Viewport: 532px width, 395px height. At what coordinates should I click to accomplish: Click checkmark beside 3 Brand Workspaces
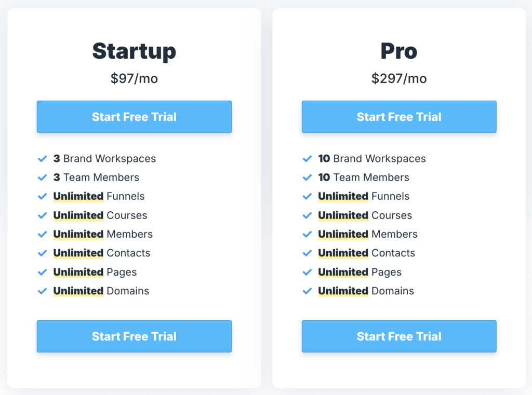click(x=43, y=159)
